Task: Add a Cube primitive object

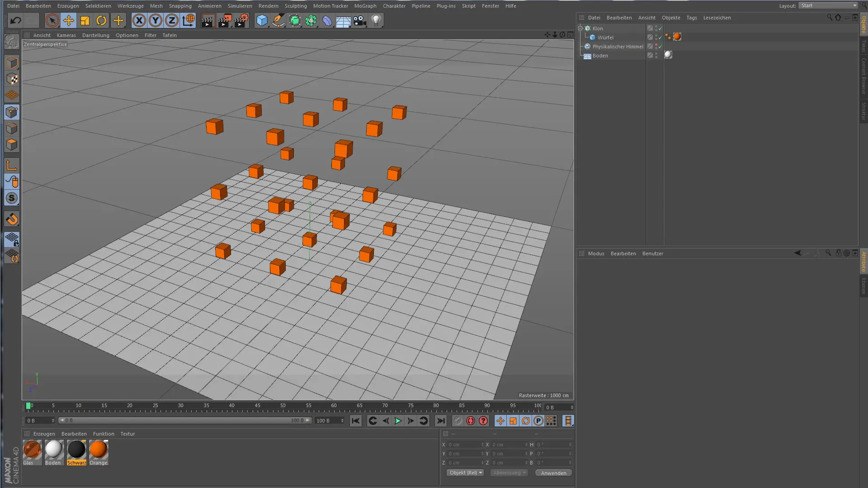Action: tap(262, 20)
